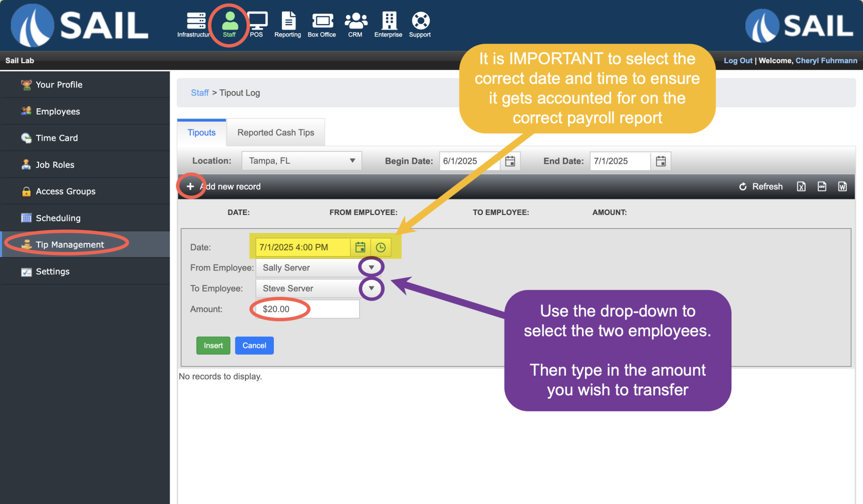Image resolution: width=863 pixels, height=504 pixels.
Task: Open calendar picker for record Date
Action: [x=361, y=247]
